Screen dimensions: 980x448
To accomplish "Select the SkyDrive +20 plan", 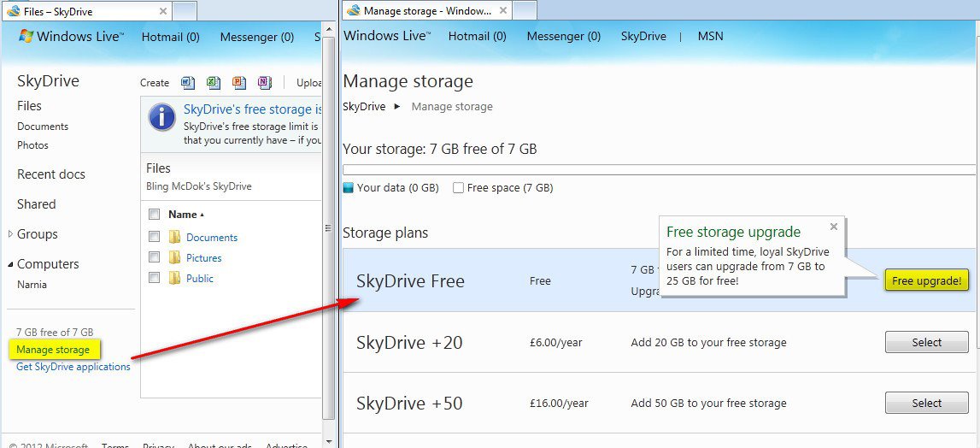I will coord(927,342).
